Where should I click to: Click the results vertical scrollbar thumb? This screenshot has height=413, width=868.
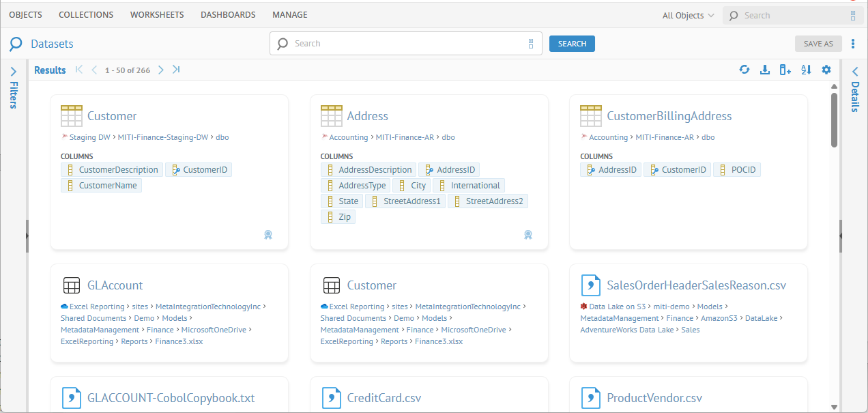coord(834,119)
